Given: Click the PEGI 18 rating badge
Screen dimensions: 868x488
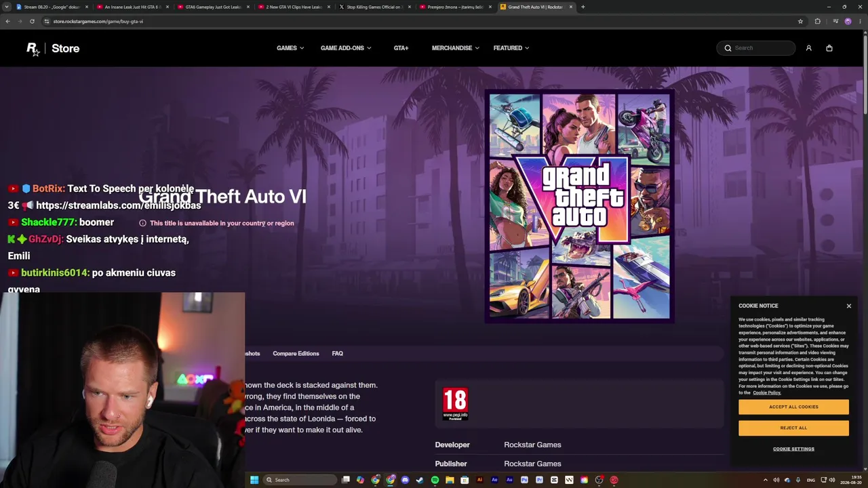Looking at the screenshot, I should 455,404.
